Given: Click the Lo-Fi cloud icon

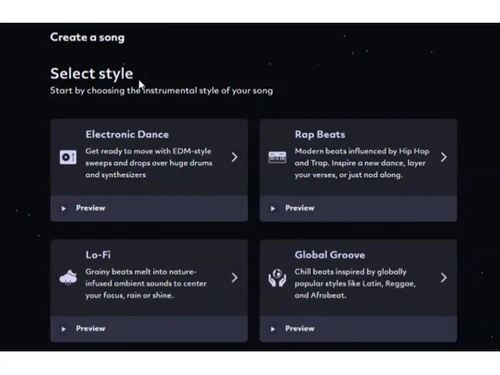Looking at the screenshot, I should point(68,278).
